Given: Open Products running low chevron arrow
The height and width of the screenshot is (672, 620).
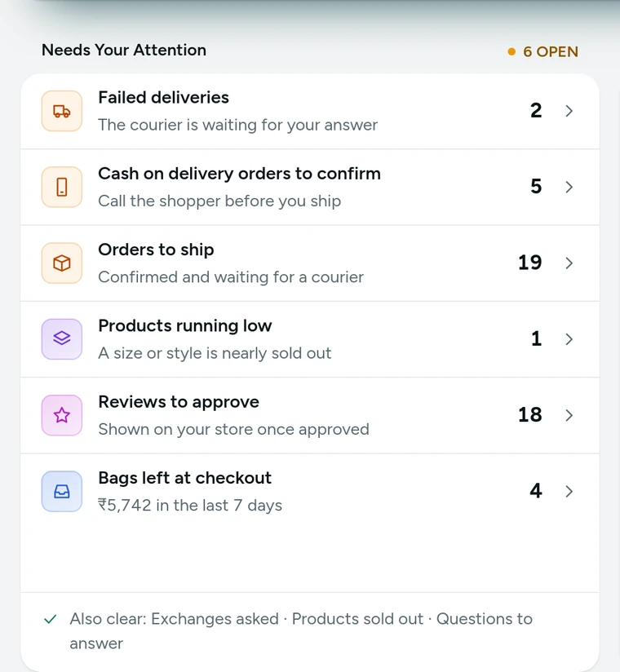Looking at the screenshot, I should [x=569, y=339].
